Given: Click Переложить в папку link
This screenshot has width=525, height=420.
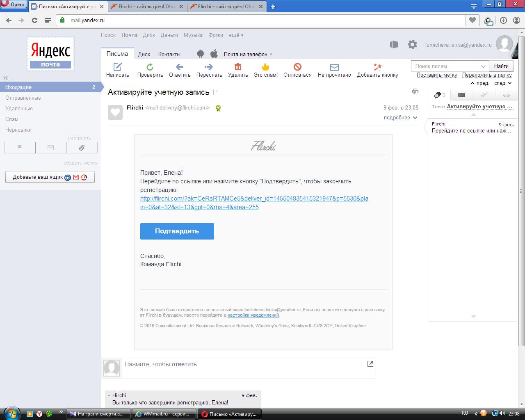Looking at the screenshot, I should (487, 75).
